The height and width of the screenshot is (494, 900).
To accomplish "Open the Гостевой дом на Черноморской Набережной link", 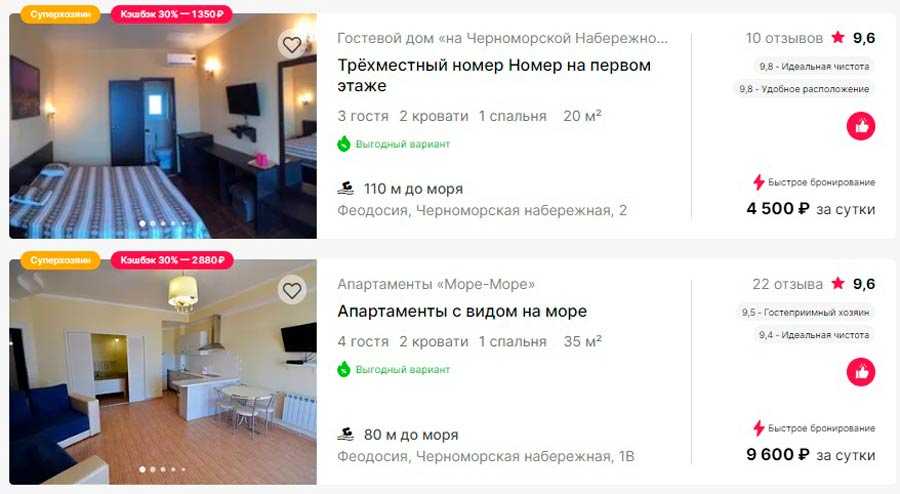I will pyautogui.click(x=502, y=38).
